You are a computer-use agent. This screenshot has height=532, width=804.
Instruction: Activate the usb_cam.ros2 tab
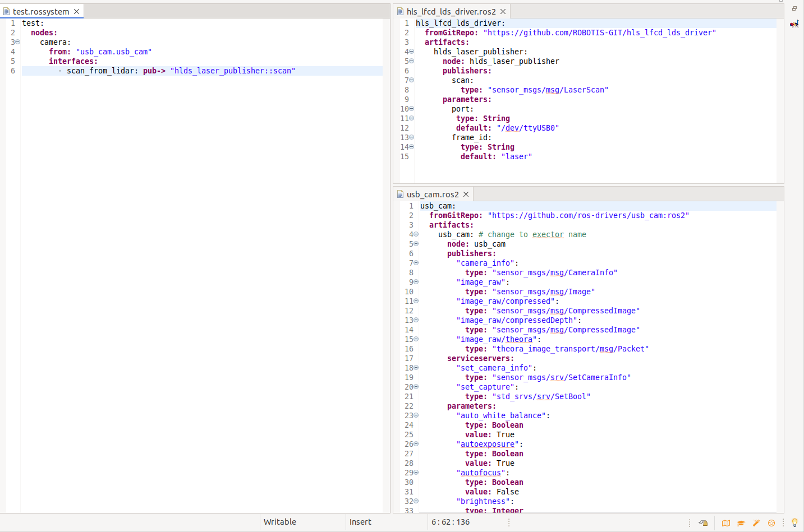click(433, 194)
